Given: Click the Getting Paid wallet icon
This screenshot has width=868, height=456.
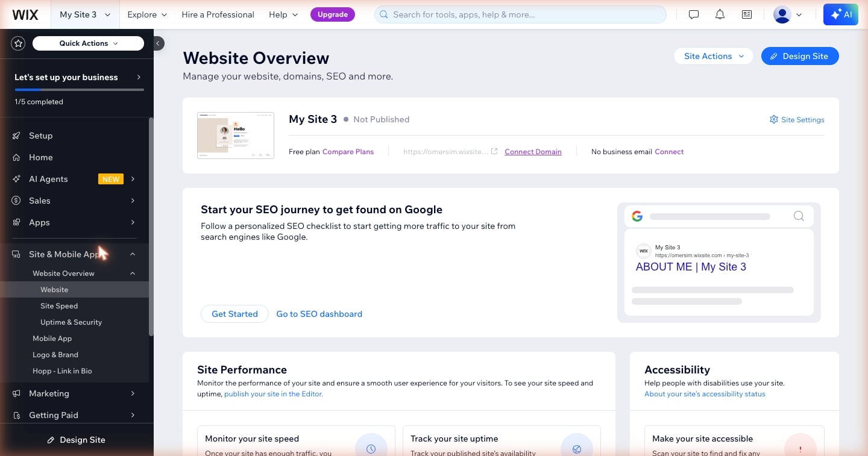Looking at the screenshot, I should [17, 415].
